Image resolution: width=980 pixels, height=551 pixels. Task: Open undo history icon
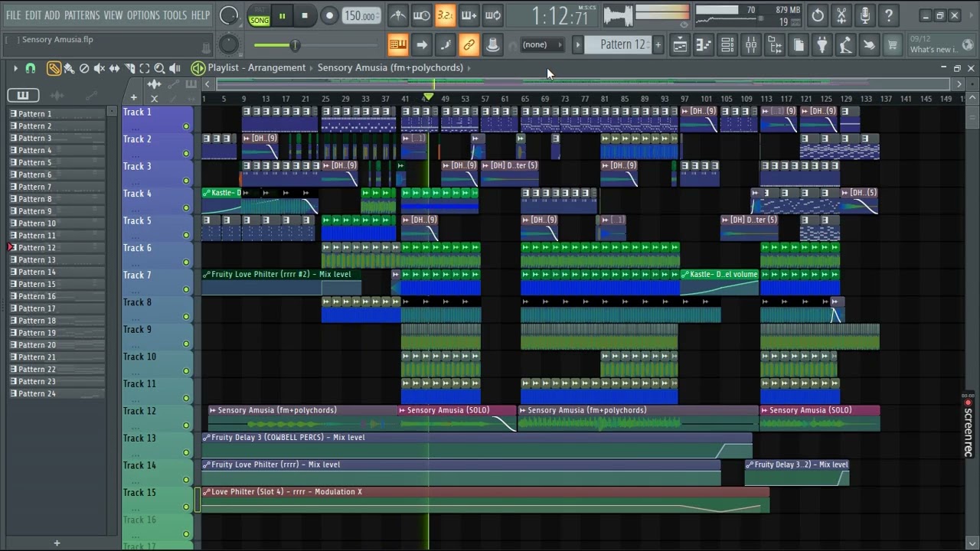tap(818, 15)
